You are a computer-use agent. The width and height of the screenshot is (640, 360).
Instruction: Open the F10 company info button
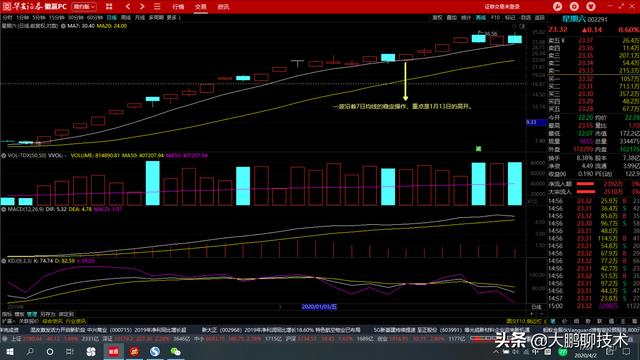point(495,18)
